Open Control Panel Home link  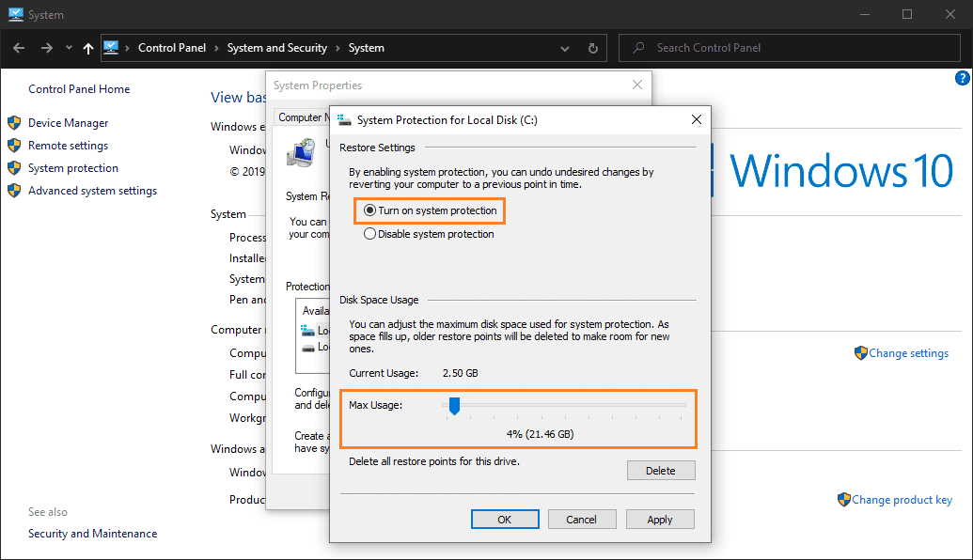point(79,88)
